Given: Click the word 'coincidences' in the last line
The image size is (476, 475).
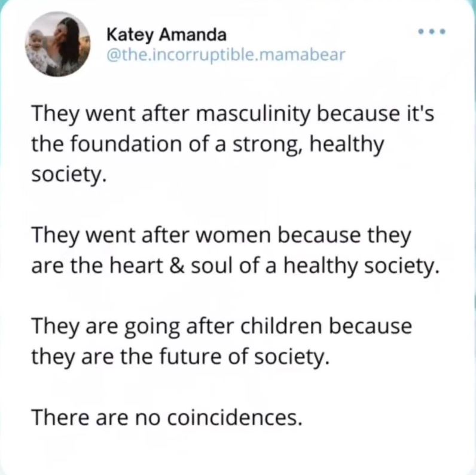Looking at the screenshot, I should coord(234,418).
